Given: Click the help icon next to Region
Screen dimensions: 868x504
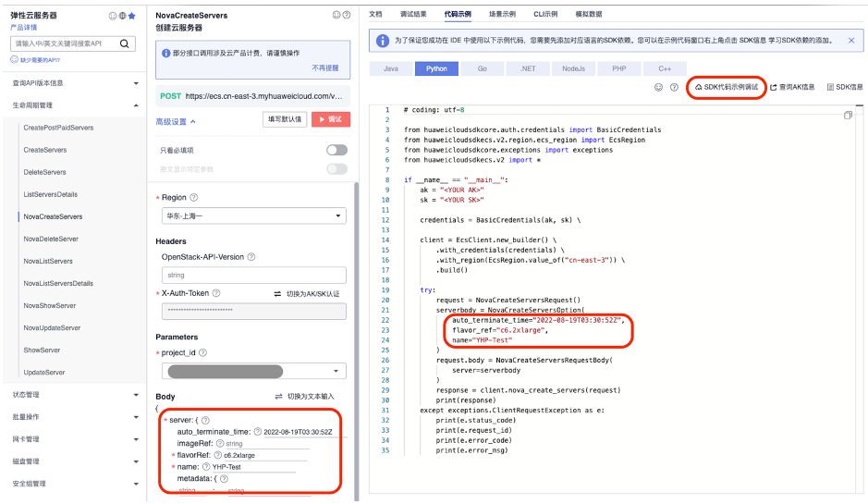Looking at the screenshot, I should click(x=194, y=197).
